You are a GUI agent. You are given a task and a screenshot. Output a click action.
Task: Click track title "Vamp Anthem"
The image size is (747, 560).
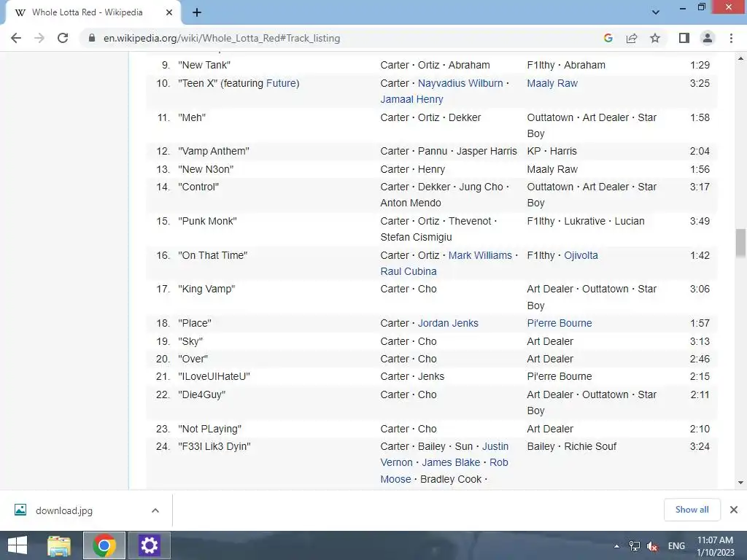[214, 152]
